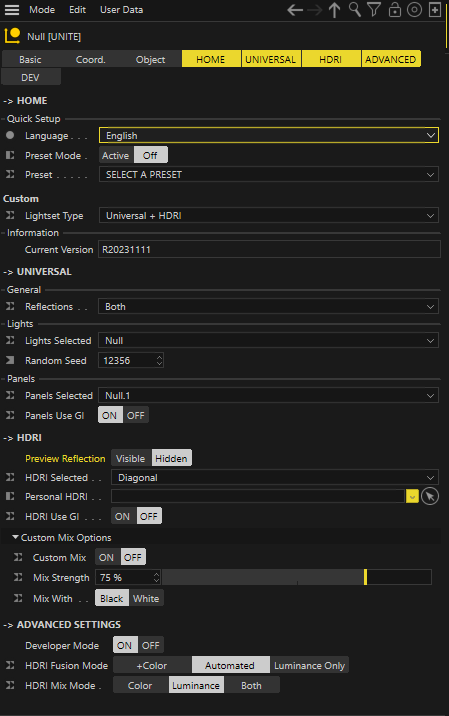449x716 pixels.
Task: Select Mix With White option
Action: click(146, 598)
